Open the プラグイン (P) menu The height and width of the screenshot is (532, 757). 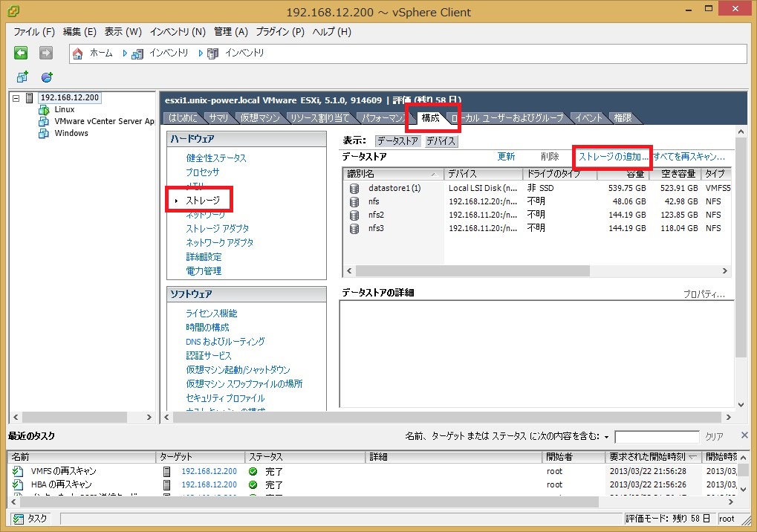(280, 32)
